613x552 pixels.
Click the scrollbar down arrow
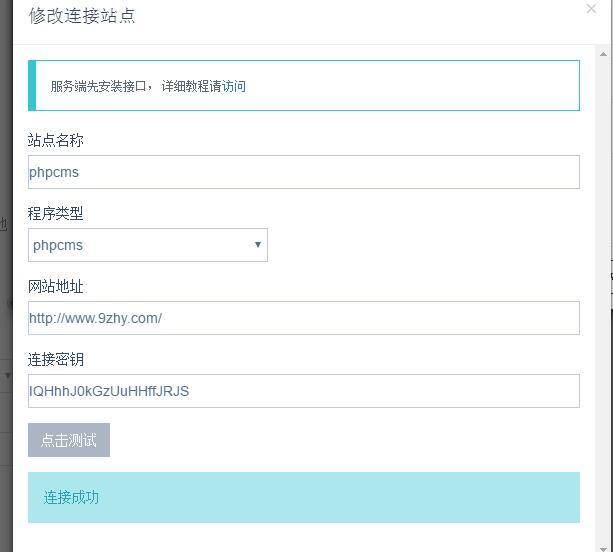[x=603, y=548]
